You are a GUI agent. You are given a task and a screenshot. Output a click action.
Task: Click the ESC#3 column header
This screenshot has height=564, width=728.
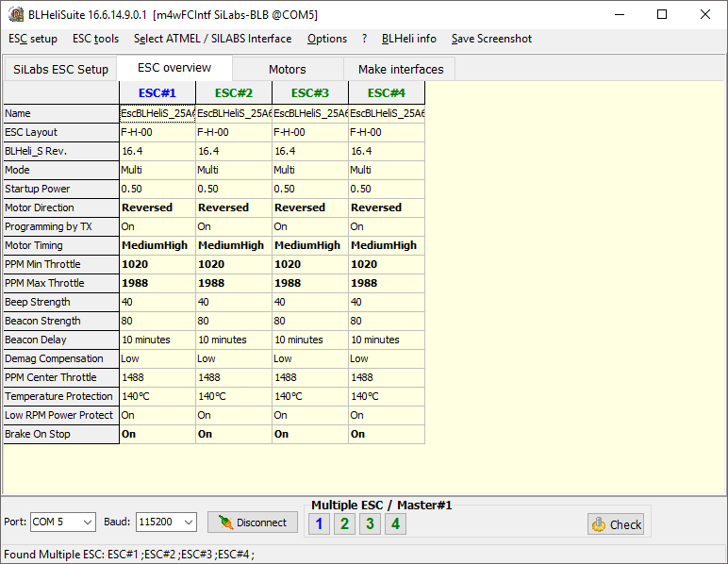(310, 92)
